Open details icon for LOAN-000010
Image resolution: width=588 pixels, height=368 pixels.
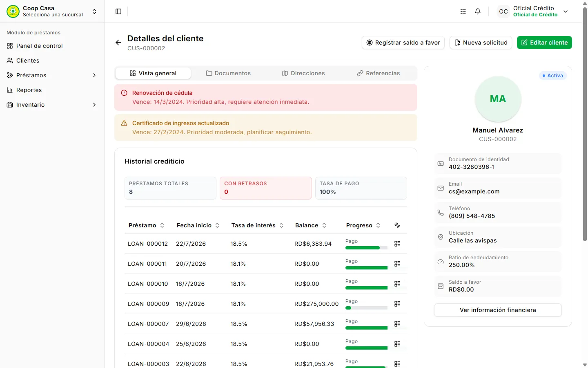(x=397, y=284)
